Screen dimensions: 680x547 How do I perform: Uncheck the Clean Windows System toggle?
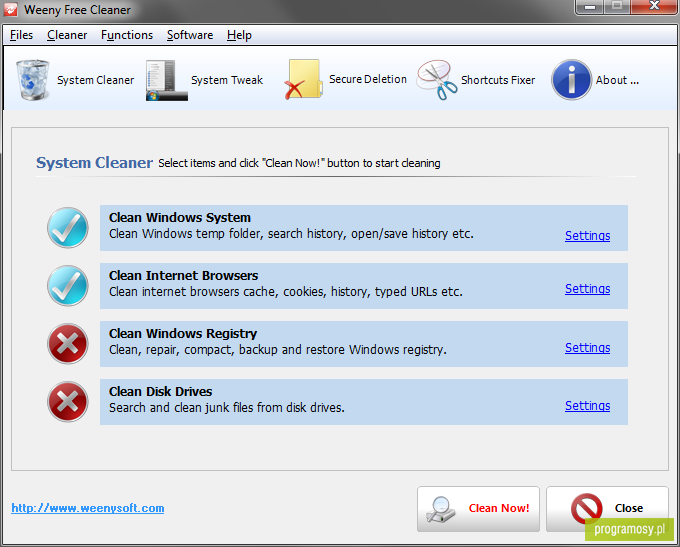click(x=68, y=228)
